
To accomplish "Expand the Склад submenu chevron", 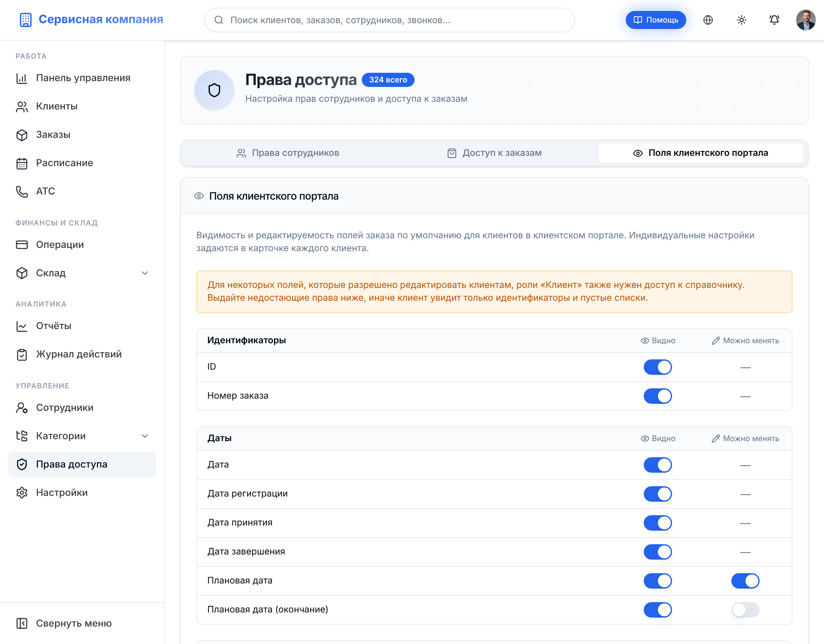I will pos(145,273).
